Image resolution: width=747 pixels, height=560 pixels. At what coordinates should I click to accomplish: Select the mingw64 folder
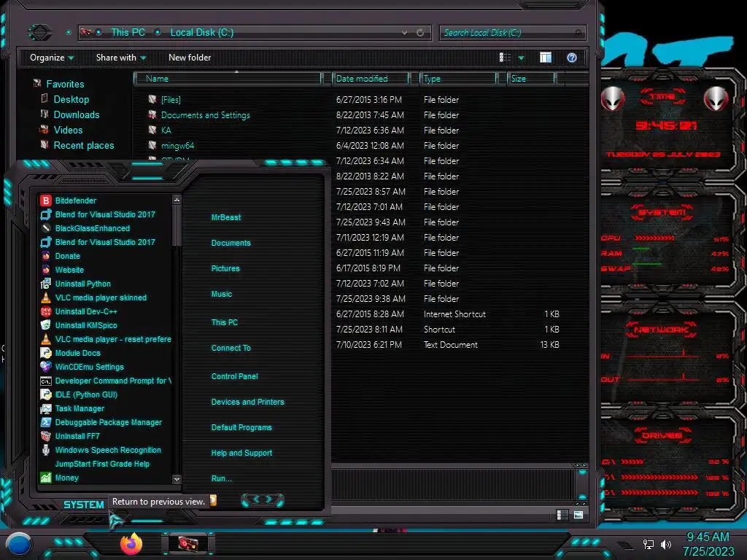point(352,145)
